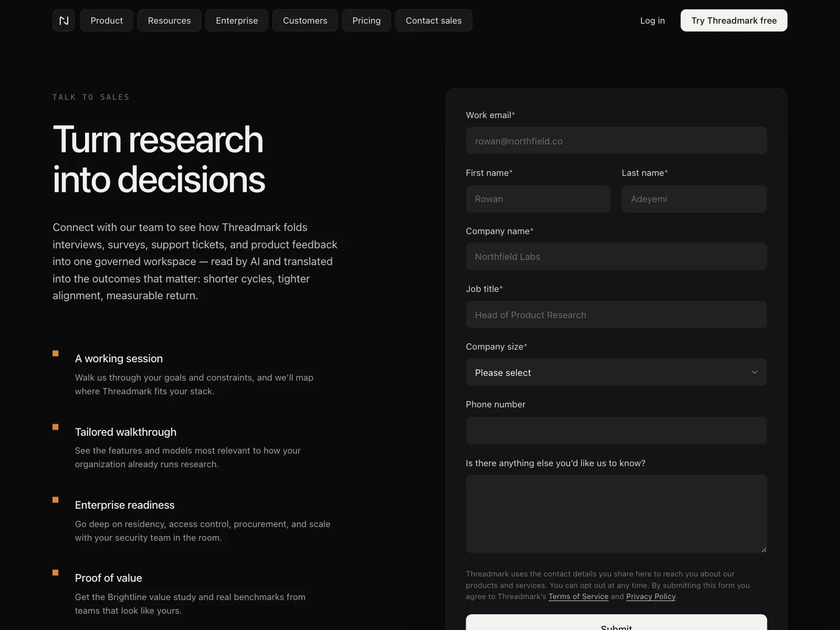Click the 'Phone number' field label

pyautogui.click(x=496, y=404)
